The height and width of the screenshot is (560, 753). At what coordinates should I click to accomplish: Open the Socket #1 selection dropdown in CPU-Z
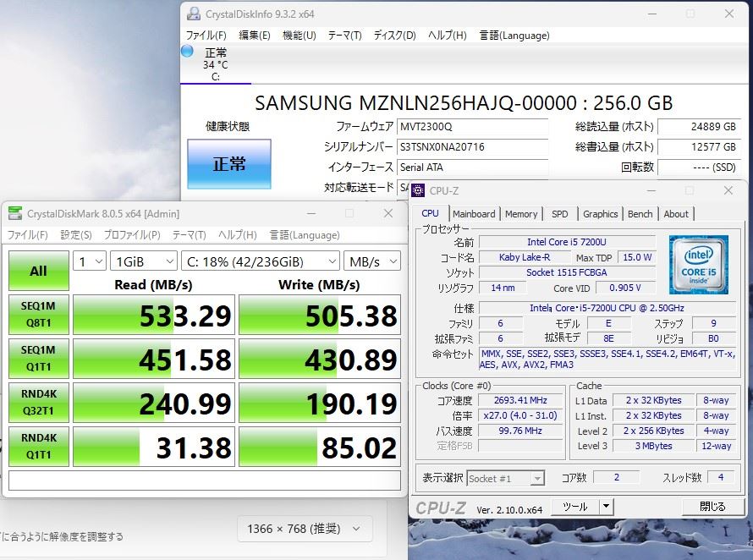505,478
